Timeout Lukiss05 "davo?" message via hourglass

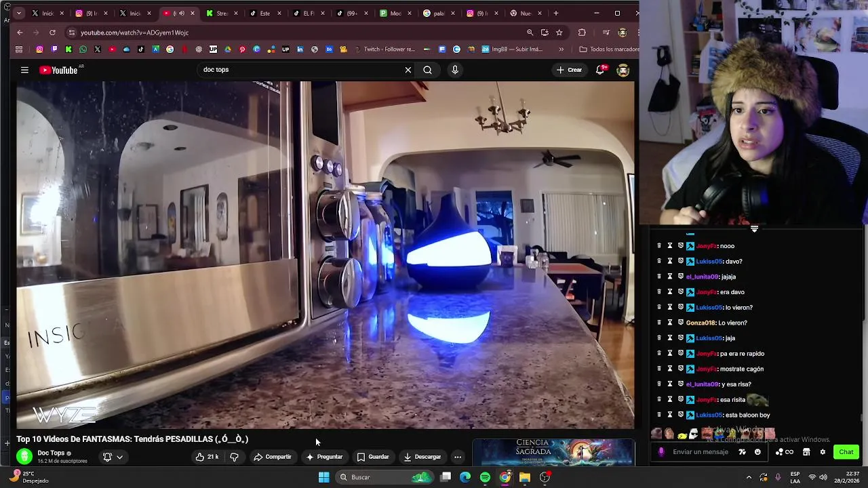click(670, 261)
